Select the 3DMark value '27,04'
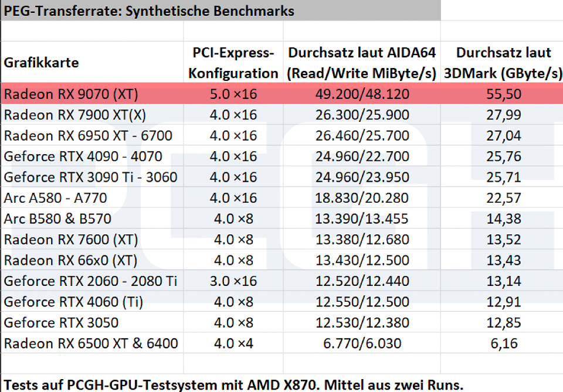The image size is (563, 392). [504, 135]
